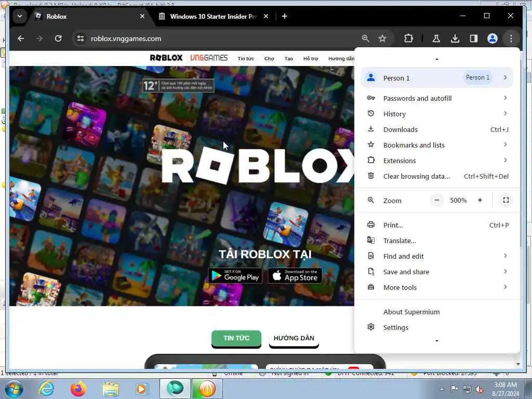Viewport: 532px width, 399px height.
Task: Open Windows Explorer folder in taskbar
Action: pyautogui.click(x=111, y=389)
